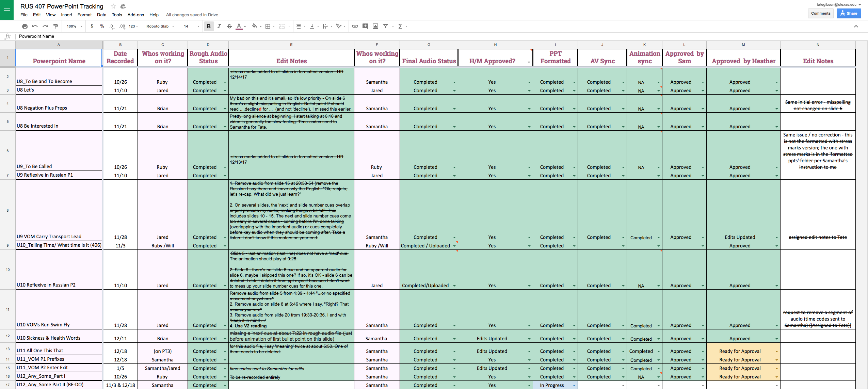Click the Drive folder icon beside title
868x389 pixels.
pos(123,6)
